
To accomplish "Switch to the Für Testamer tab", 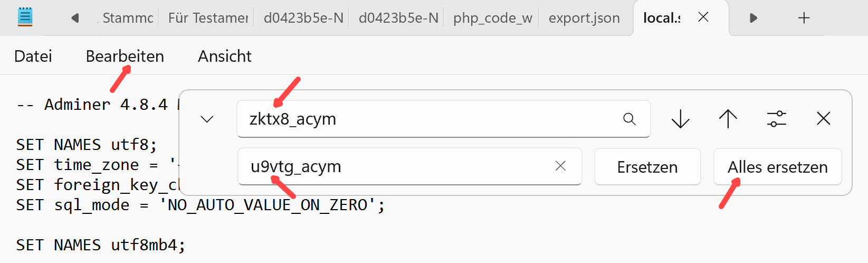I will pyautogui.click(x=208, y=18).
